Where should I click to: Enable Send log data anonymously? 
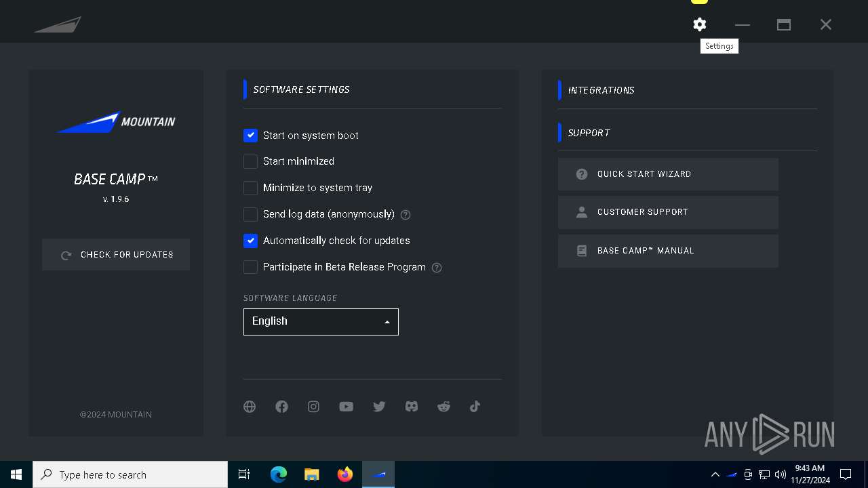coord(250,214)
